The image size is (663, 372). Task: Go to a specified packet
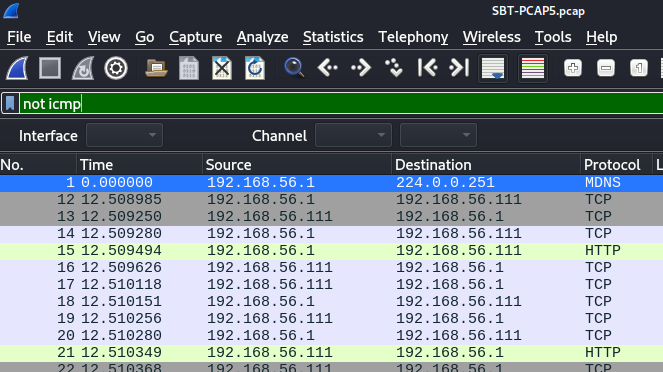(x=394, y=68)
